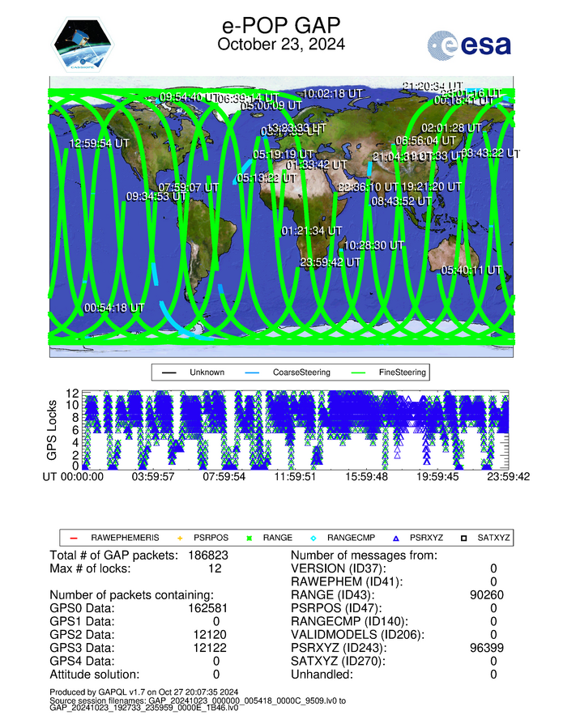Click the ESA logo
The width and height of the screenshot is (563, 728).
point(470,45)
